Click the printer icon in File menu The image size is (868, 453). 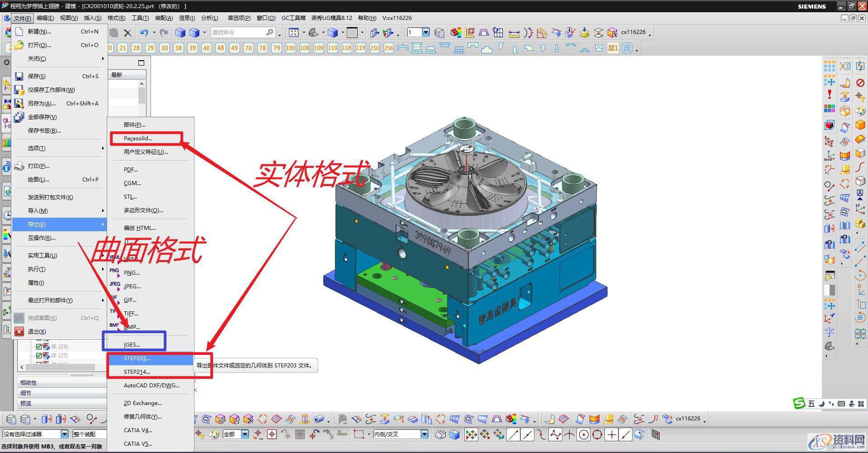pyautogui.click(x=19, y=166)
